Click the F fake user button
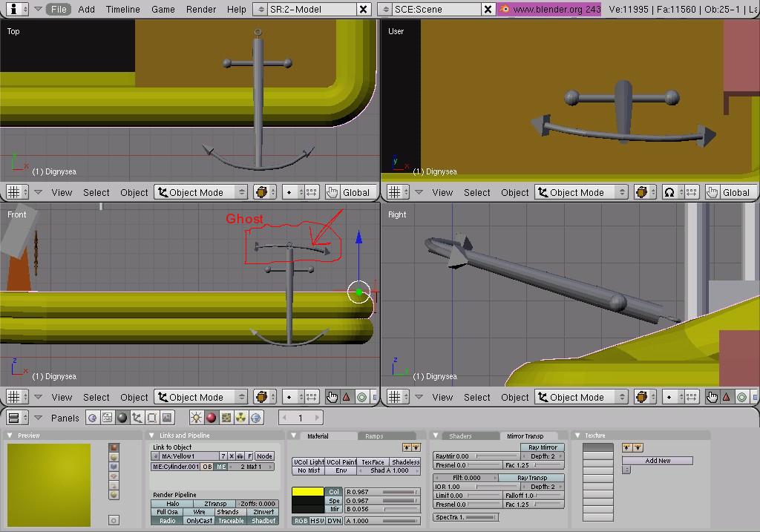The width and height of the screenshot is (760, 532). pos(249,456)
